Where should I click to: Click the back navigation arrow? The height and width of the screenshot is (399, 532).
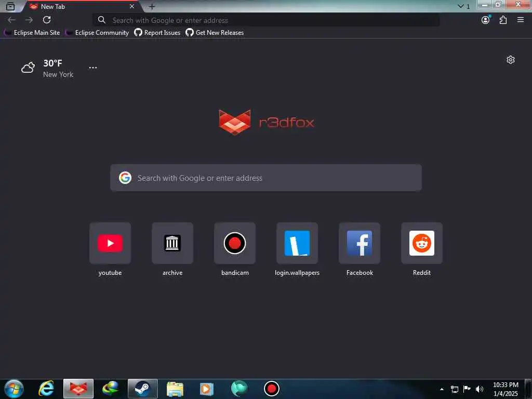click(11, 20)
